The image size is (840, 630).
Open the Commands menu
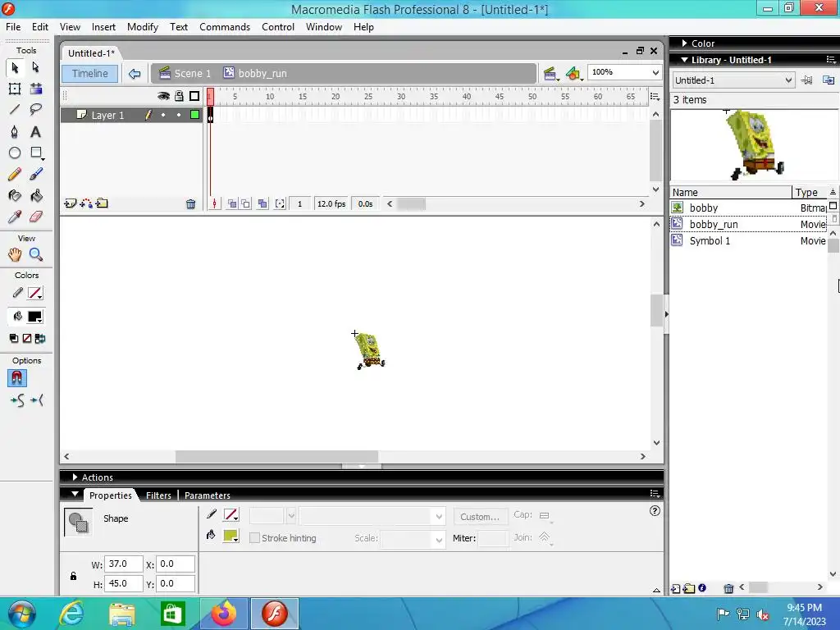(x=225, y=27)
